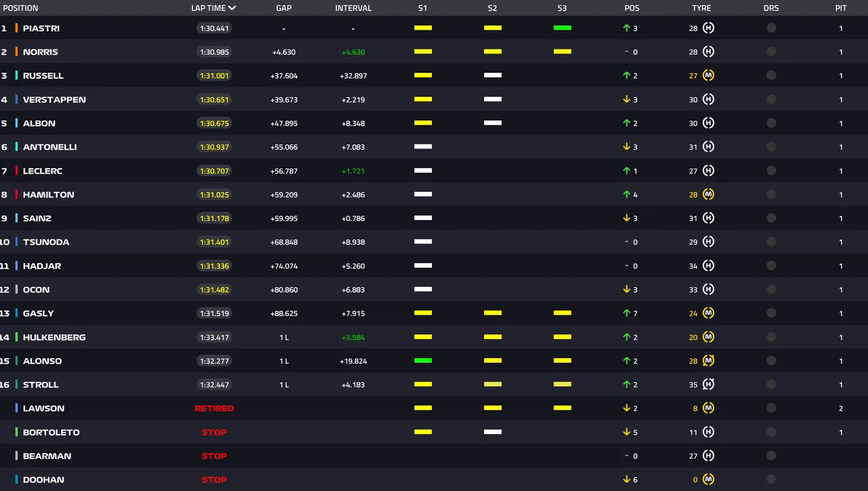
Task: Click Gasly's green position-gain arrow
Action: pos(627,313)
